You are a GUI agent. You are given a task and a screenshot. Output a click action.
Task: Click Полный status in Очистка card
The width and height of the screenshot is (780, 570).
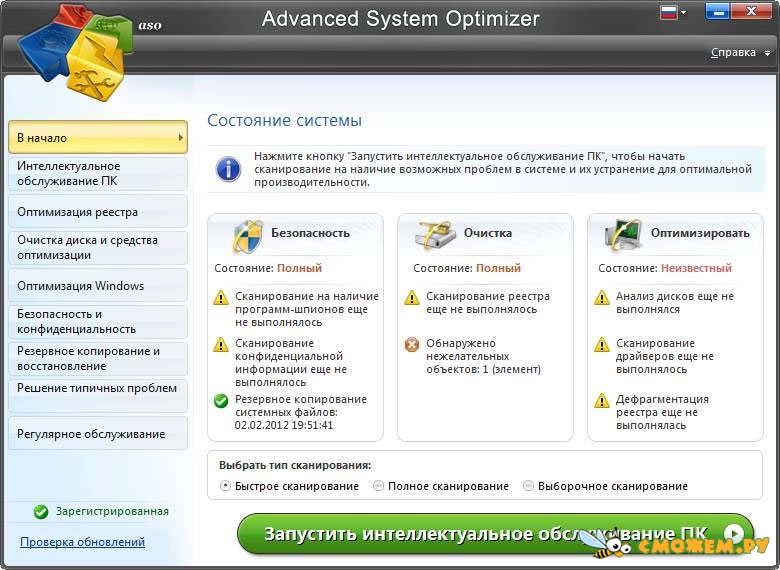498,268
